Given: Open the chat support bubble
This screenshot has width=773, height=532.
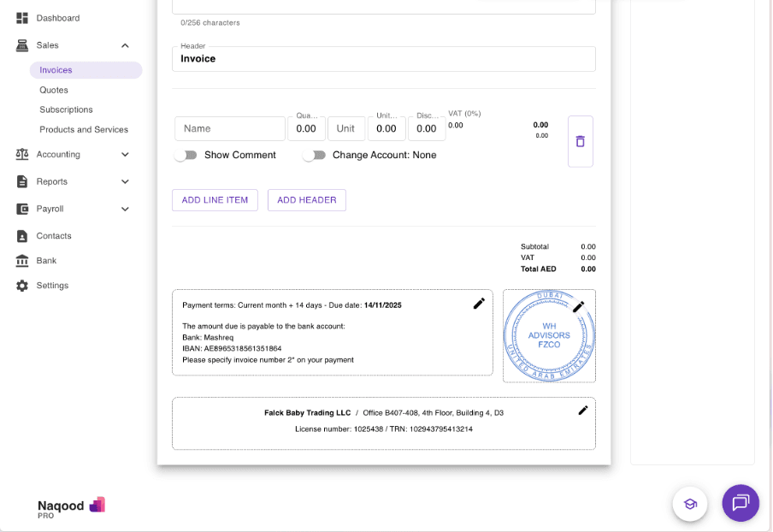Looking at the screenshot, I should 741,503.
